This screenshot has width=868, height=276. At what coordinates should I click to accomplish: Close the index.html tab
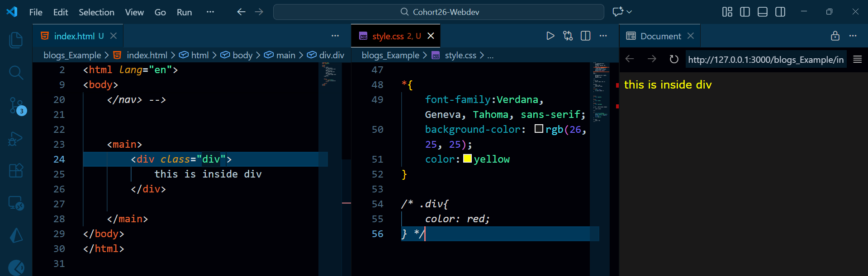(114, 36)
